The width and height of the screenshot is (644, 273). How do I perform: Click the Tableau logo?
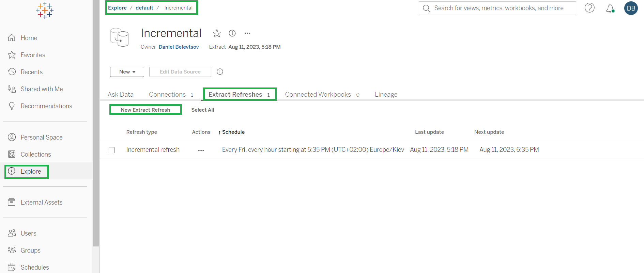tap(45, 11)
